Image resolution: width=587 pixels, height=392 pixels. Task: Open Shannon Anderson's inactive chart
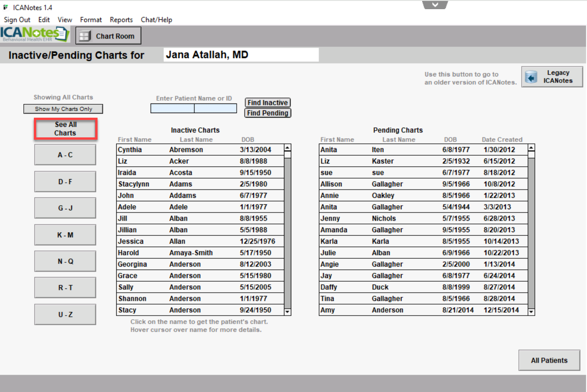[200, 299]
